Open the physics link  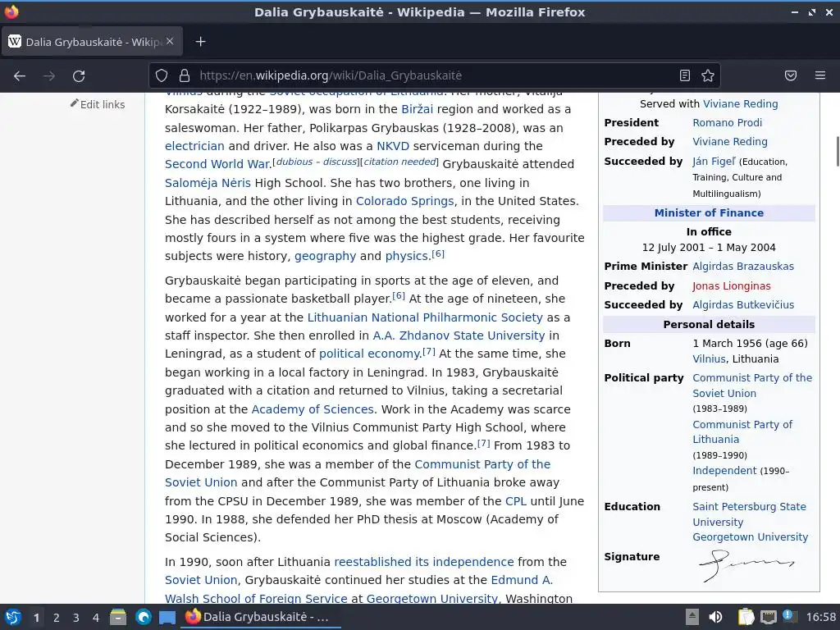[407, 256]
